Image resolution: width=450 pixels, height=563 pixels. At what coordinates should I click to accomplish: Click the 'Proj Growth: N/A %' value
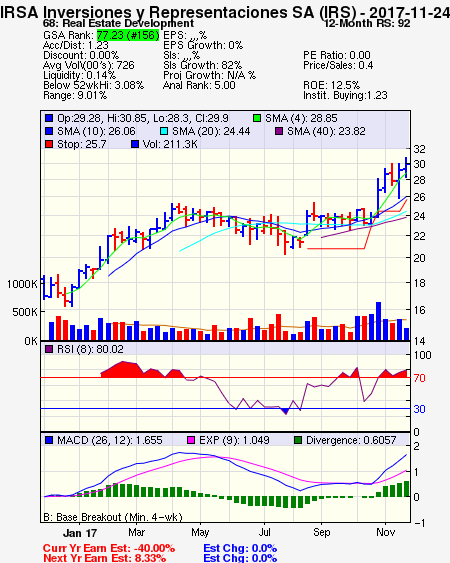209,75
